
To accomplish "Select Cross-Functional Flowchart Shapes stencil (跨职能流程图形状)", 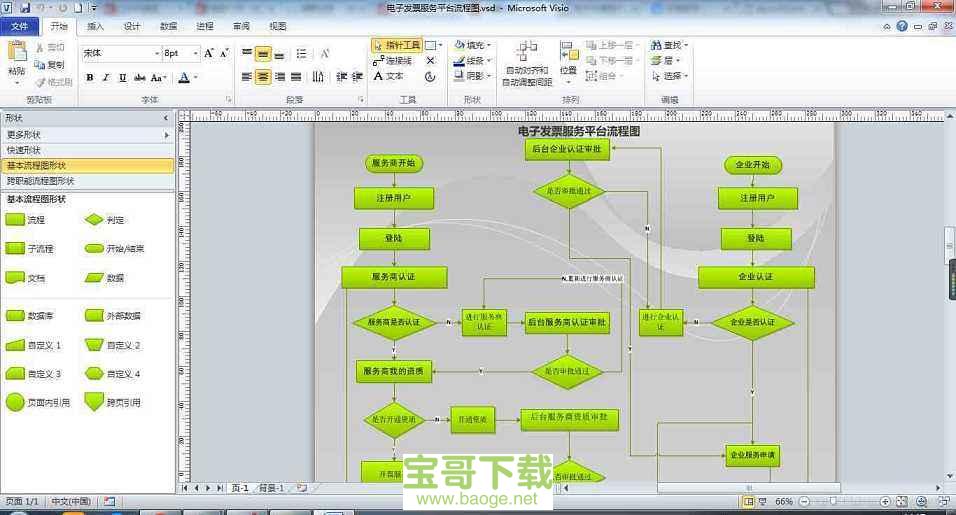I will click(87, 180).
